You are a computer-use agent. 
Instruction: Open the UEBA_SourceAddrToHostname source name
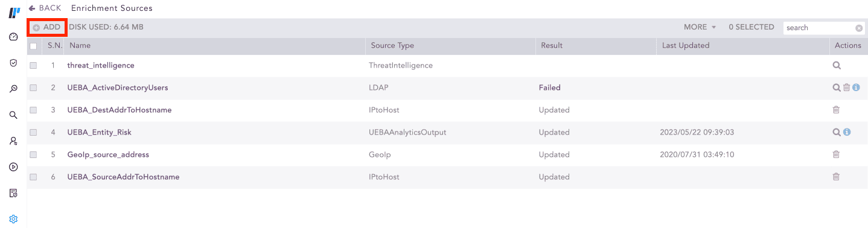(x=123, y=177)
